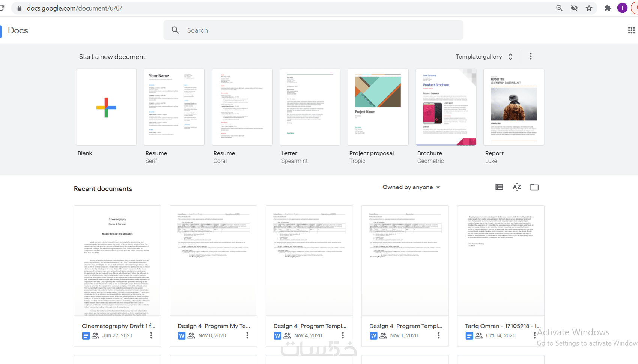Viewport: 638px width, 364px height.
Task: Switch to list view icon
Action: pos(499,187)
